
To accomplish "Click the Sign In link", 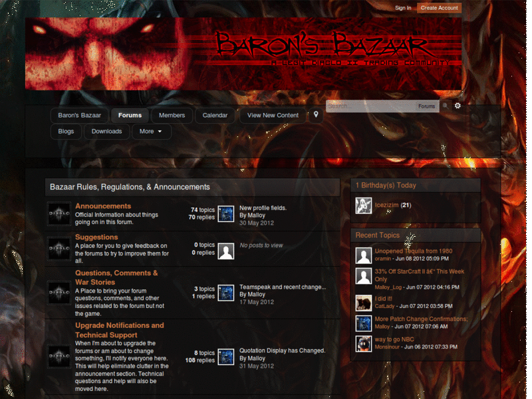I will [403, 8].
